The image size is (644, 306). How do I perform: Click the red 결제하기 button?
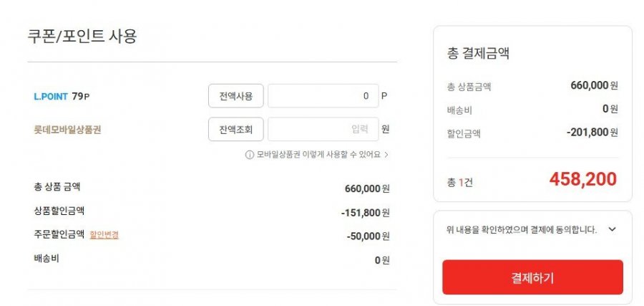pyautogui.click(x=532, y=277)
